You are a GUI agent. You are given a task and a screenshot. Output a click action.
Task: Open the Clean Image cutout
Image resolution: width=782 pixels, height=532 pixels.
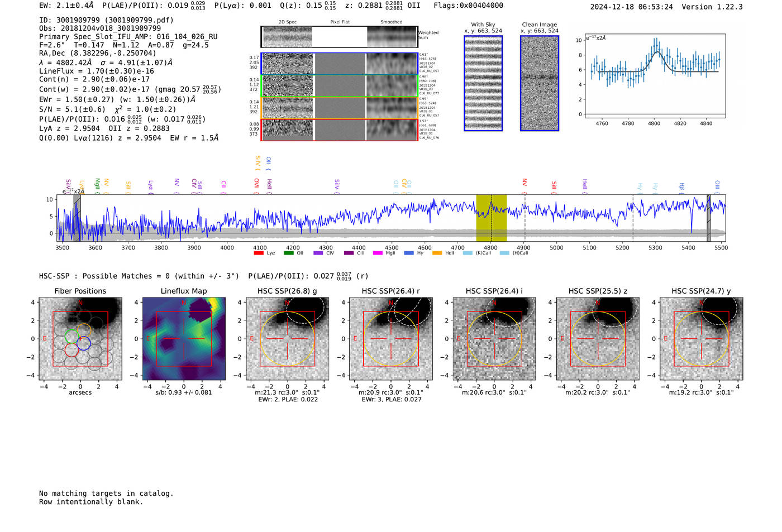540,83
